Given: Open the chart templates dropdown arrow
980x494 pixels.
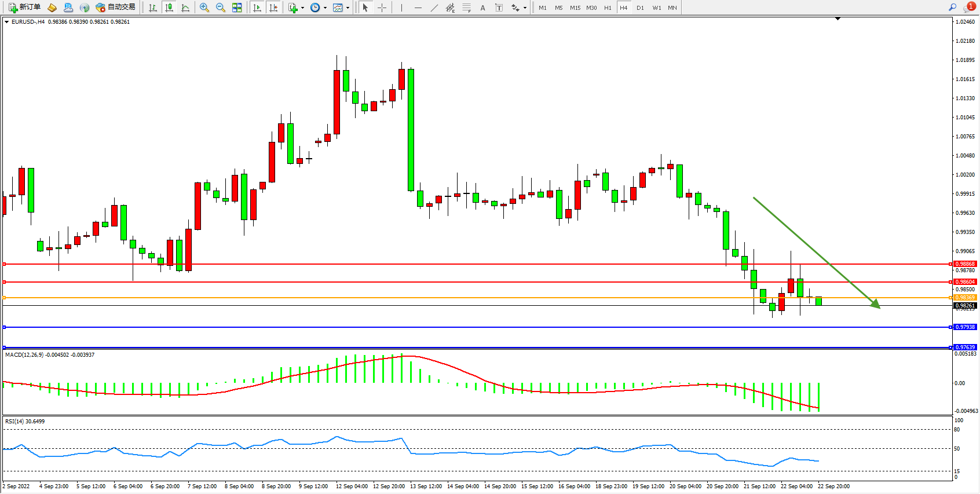Looking at the screenshot, I should pos(348,8).
